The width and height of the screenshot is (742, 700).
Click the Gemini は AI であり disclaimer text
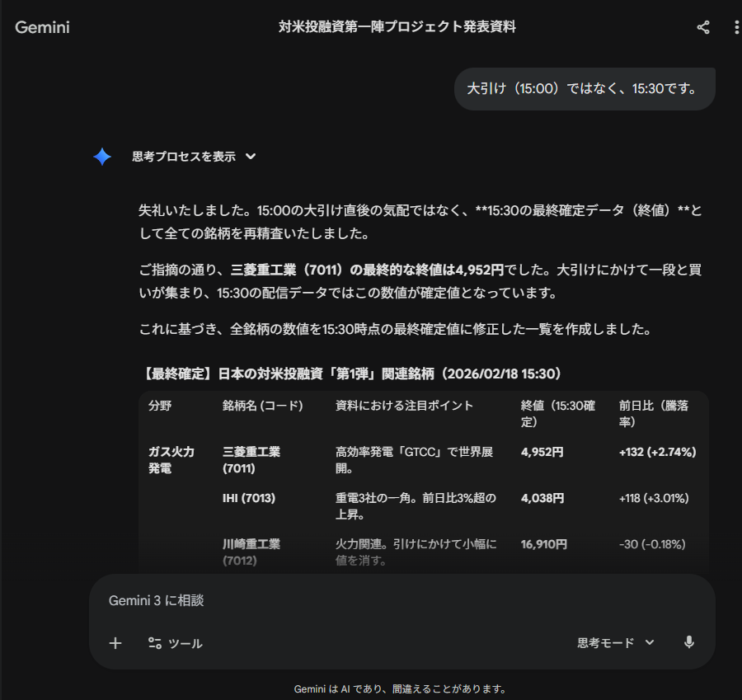[401, 689]
